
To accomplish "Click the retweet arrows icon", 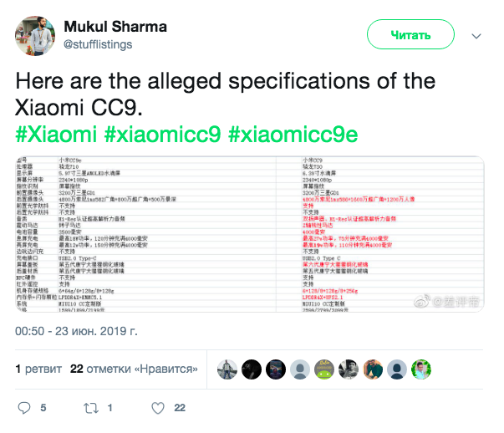I will 91,408.
